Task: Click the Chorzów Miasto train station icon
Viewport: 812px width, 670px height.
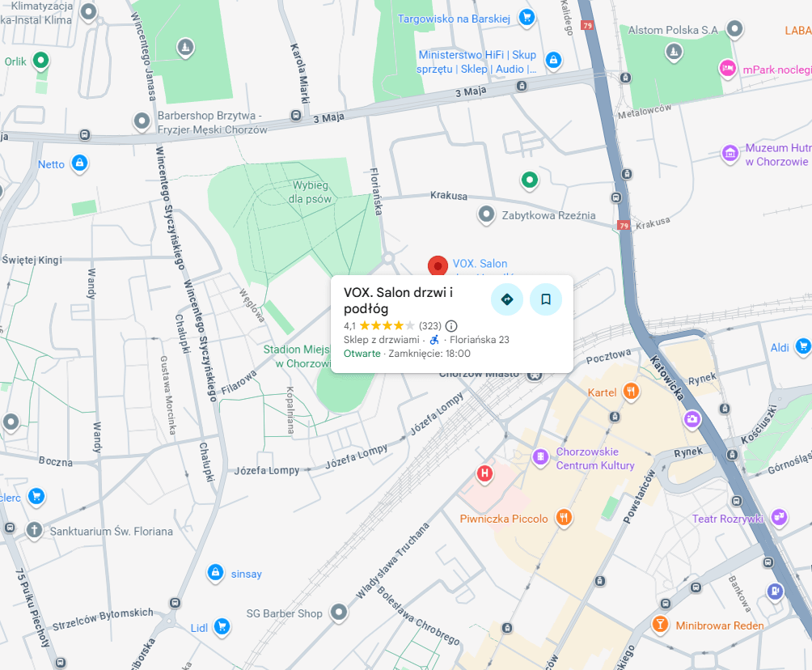Action: coord(535,374)
